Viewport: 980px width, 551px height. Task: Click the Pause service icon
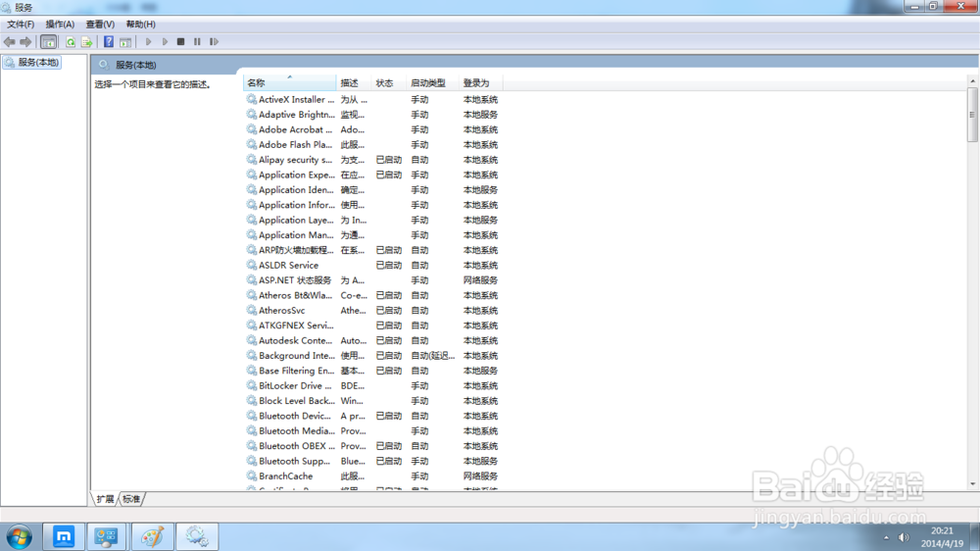(198, 42)
